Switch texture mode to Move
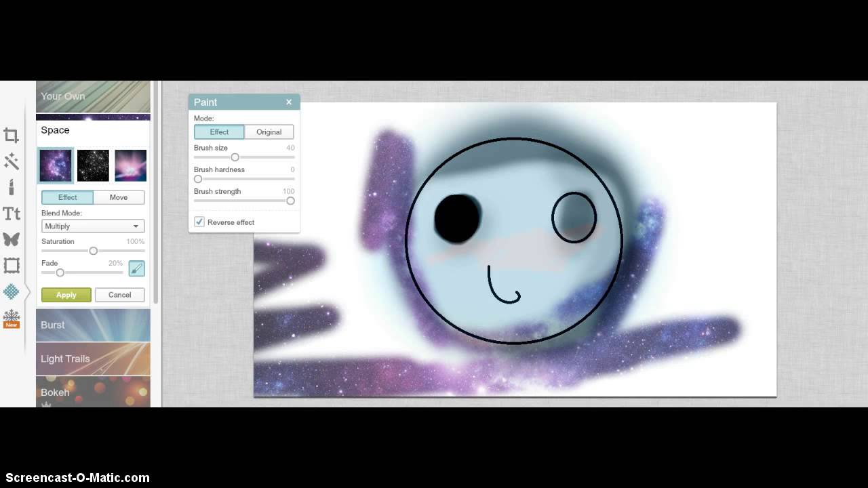 click(119, 197)
